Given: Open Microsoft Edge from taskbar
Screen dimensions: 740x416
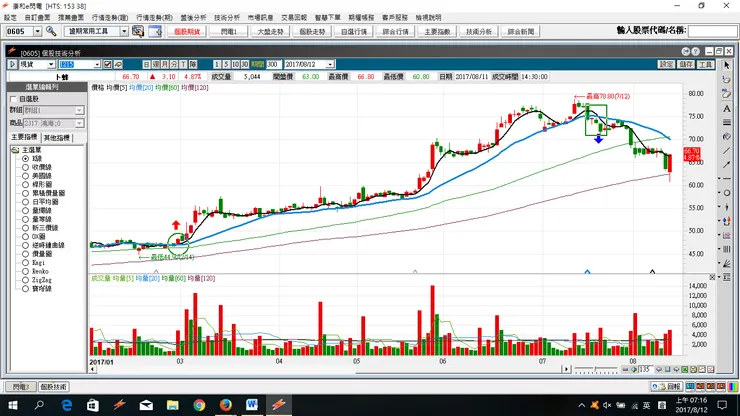Looking at the screenshot, I should [x=67, y=405].
